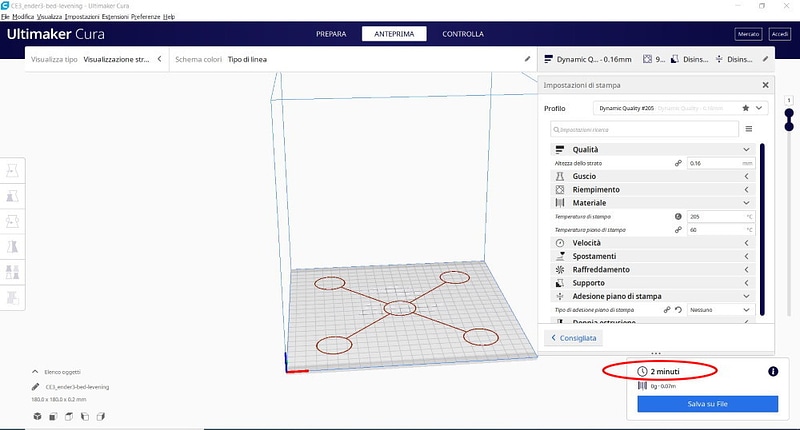This screenshot has height=430, width=800.
Task: Open the Help menu
Action: (169, 16)
